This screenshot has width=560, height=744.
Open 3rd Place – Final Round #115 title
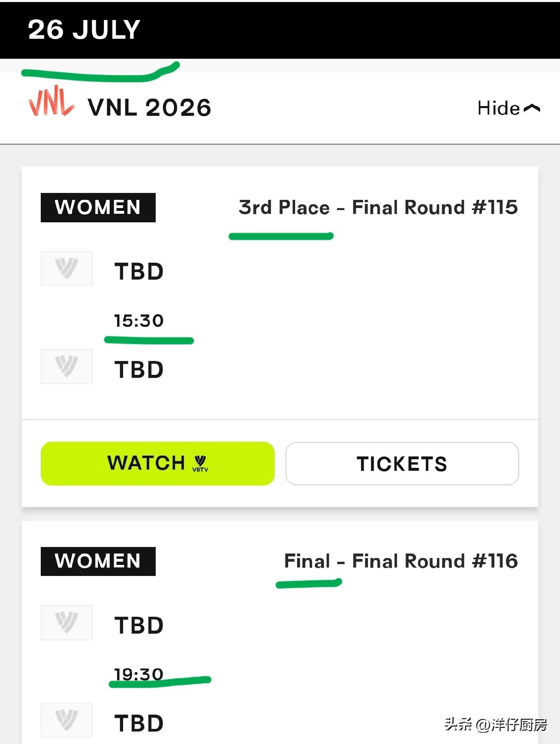378,207
